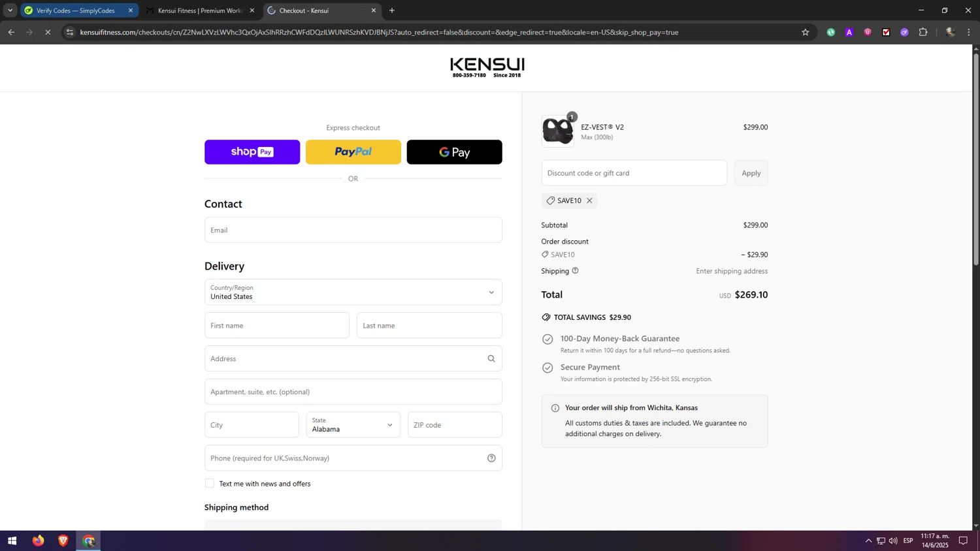980x551 pixels.
Task: Open the Windows notification center
Action: (963, 541)
